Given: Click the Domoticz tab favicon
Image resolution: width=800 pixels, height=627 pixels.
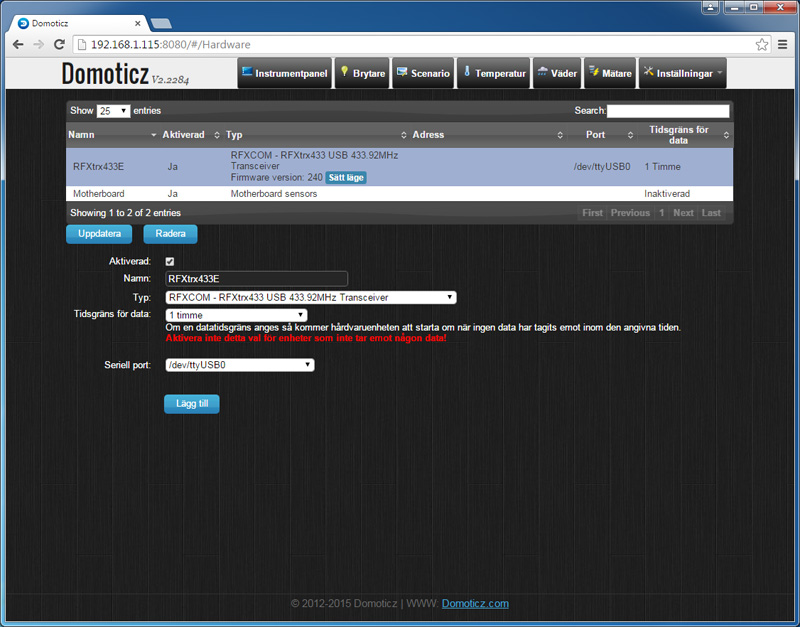Looking at the screenshot, I should pyautogui.click(x=23, y=23).
